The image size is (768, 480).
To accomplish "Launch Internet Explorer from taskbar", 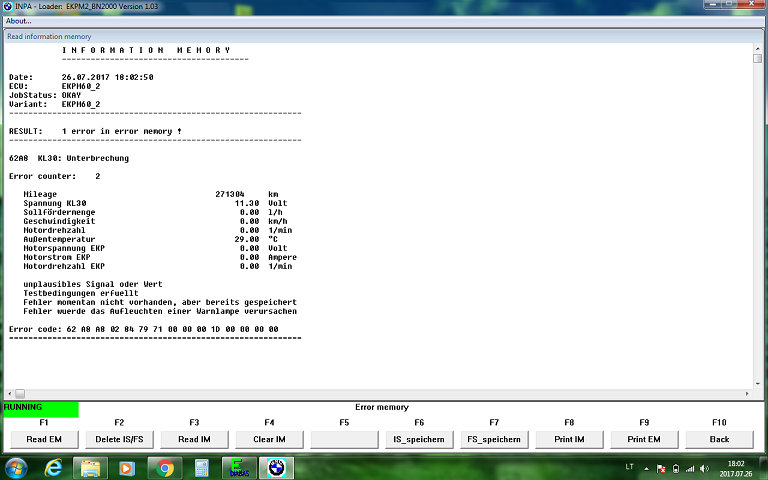I will tap(53, 467).
